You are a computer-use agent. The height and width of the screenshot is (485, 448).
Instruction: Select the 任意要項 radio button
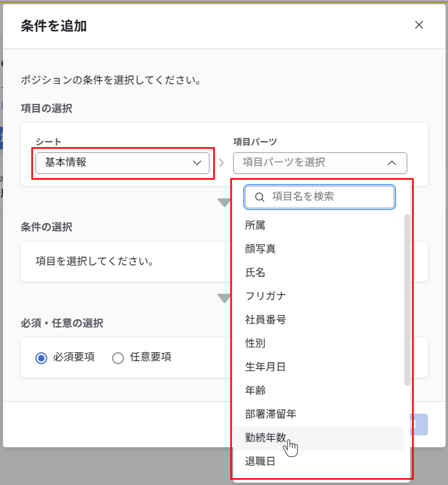tap(118, 358)
